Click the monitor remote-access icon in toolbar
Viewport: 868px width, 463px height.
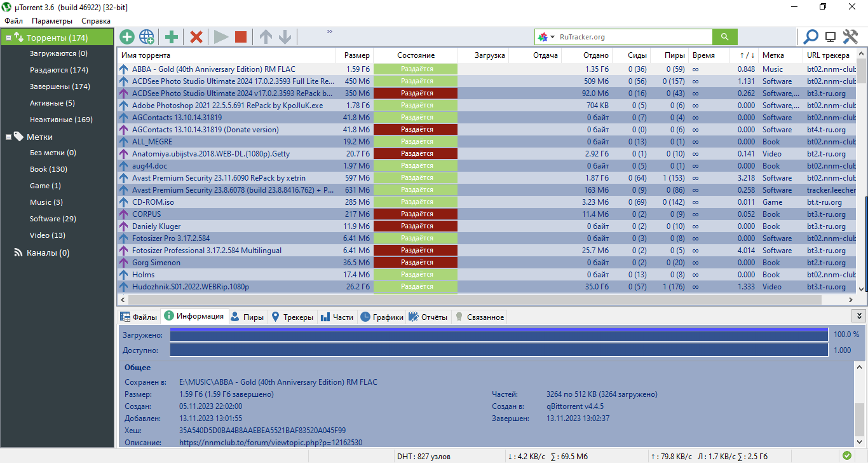831,37
